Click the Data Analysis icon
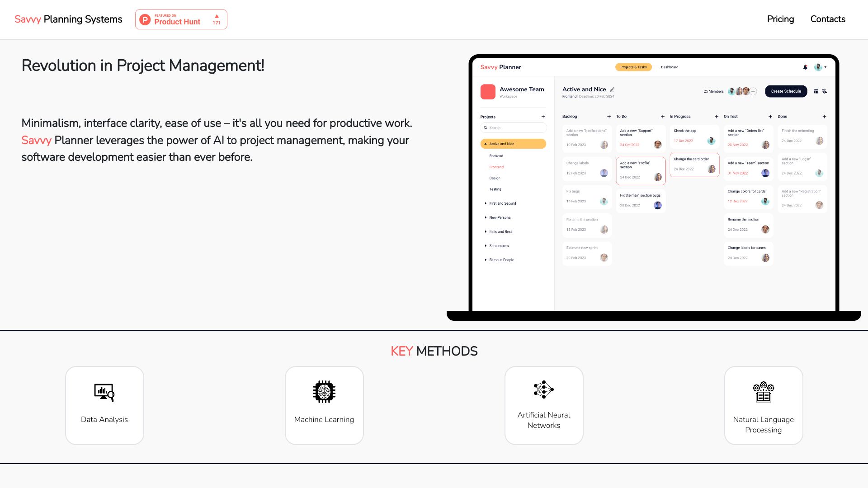 coord(104,392)
